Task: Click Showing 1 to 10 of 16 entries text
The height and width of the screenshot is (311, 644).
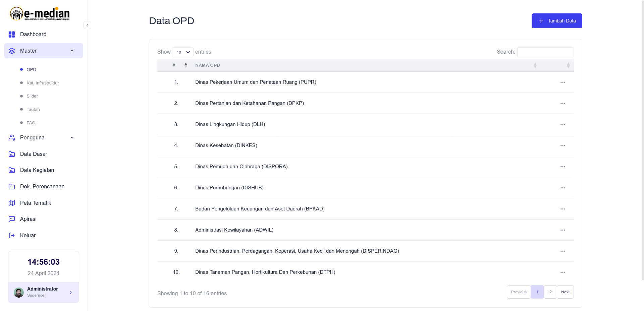Action: click(192, 294)
